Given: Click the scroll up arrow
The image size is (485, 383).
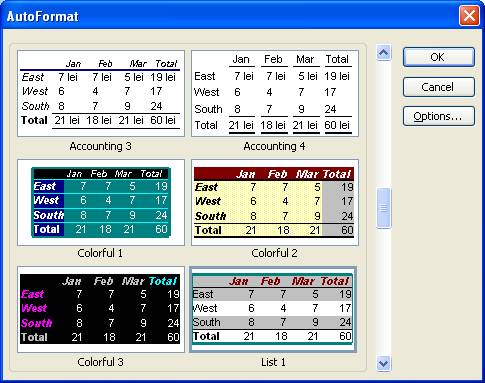Looking at the screenshot, I should coord(384,53).
